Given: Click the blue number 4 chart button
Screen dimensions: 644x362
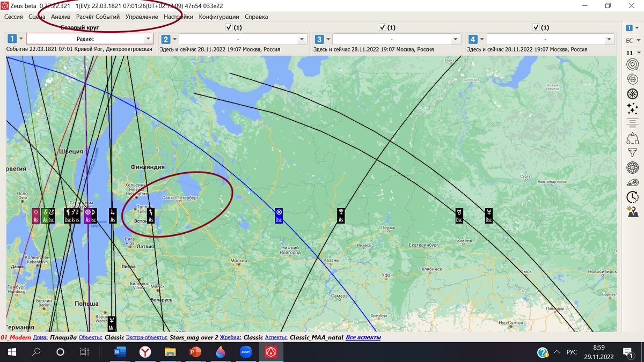Looking at the screenshot, I should tap(472, 39).
